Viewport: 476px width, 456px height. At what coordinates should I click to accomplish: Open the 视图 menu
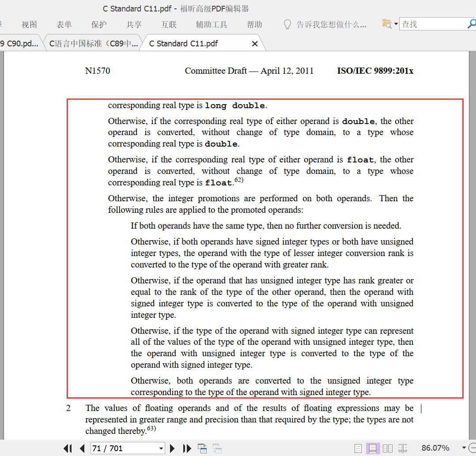[30, 24]
